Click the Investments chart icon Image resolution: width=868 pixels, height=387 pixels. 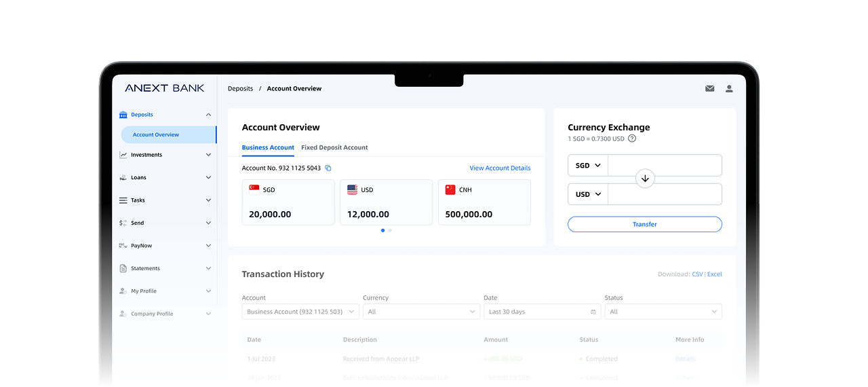coord(123,155)
